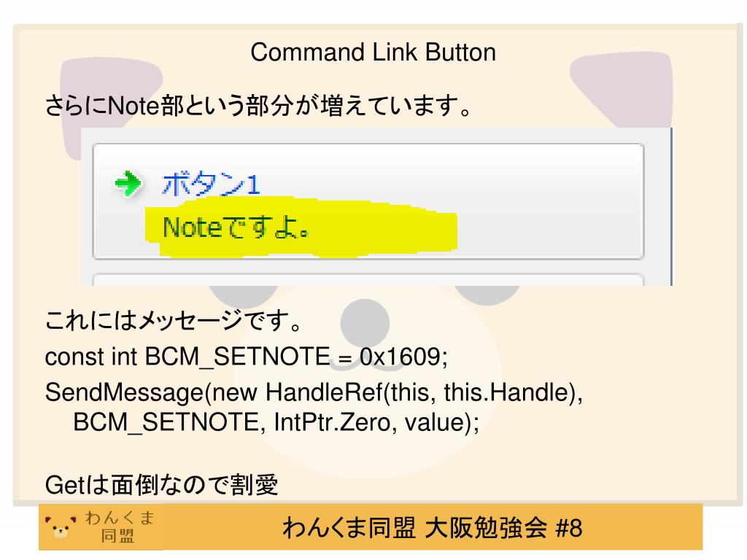Click the partially visible second command link button
747x560 pixels.
pyautogui.click(x=368, y=279)
